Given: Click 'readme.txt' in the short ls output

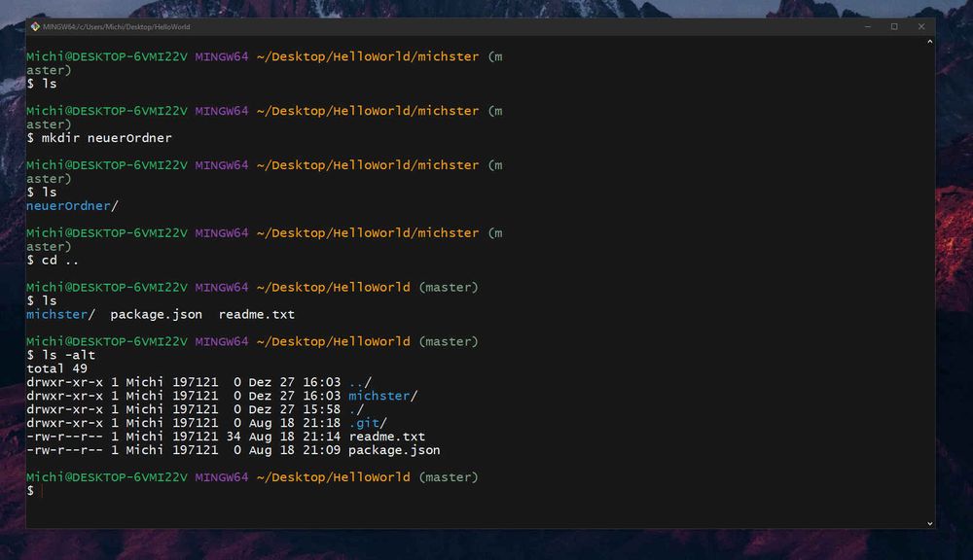Looking at the screenshot, I should pyautogui.click(x=256, y=314).
